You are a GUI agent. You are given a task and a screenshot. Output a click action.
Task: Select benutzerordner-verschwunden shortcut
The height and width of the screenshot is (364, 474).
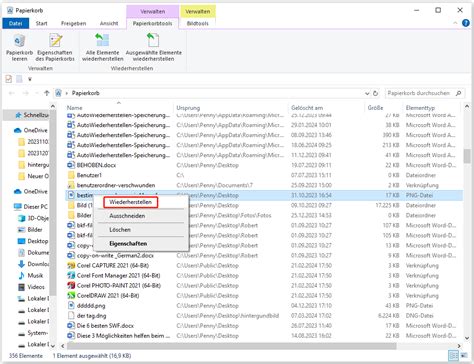(x=116, y=185)
